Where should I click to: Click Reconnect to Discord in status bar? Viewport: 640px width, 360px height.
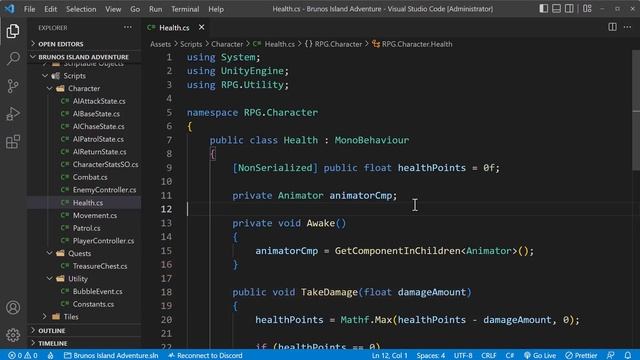[x=205, y=356]
